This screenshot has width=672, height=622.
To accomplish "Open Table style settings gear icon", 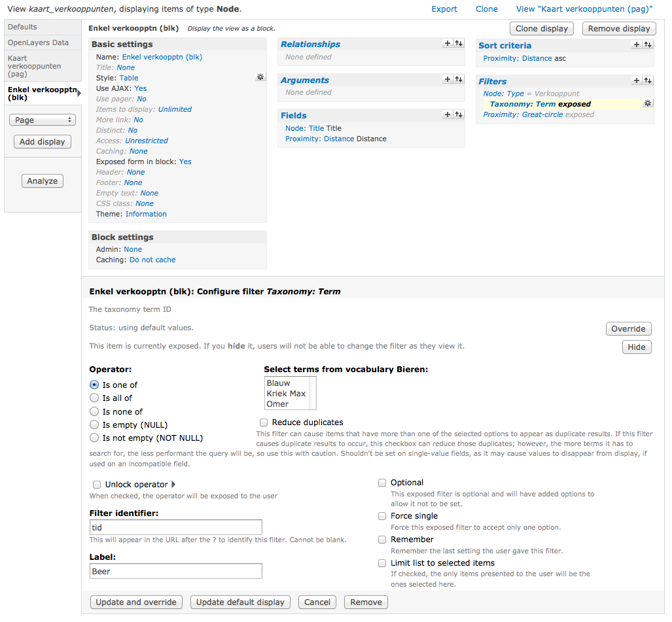I will click(x=260, y=77).
